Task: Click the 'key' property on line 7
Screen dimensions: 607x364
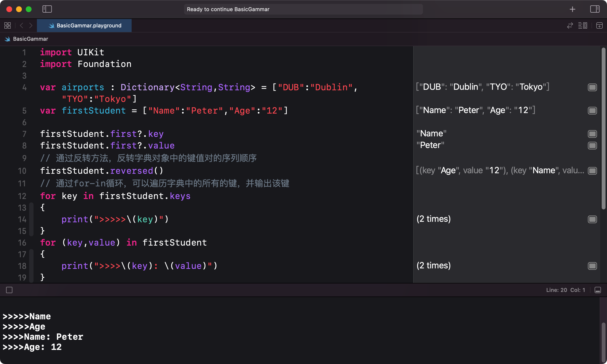Action: pos(156,134)
